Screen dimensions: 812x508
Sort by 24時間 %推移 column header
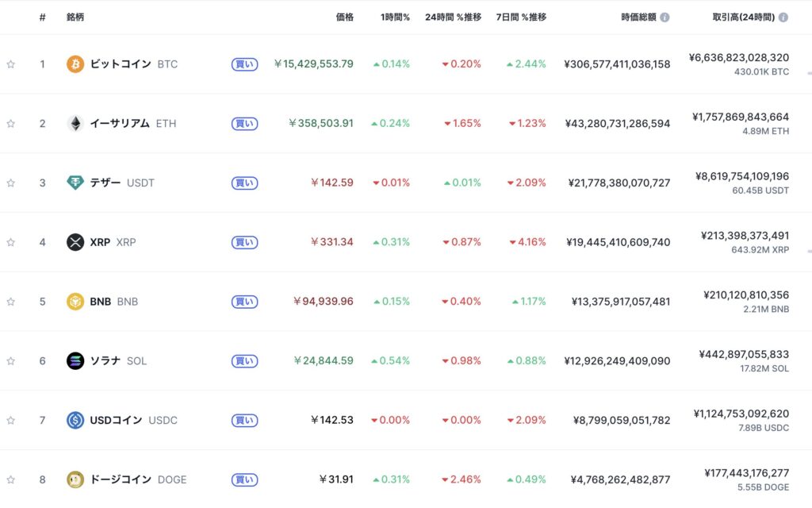[x=453, y=17]
